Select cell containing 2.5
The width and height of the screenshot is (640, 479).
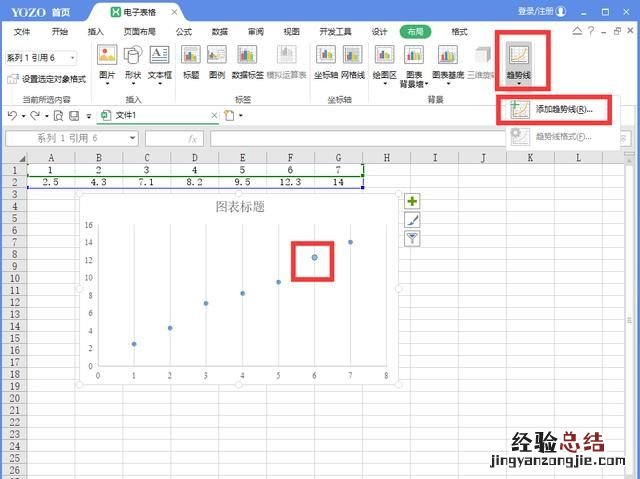(x=51, y=182)
